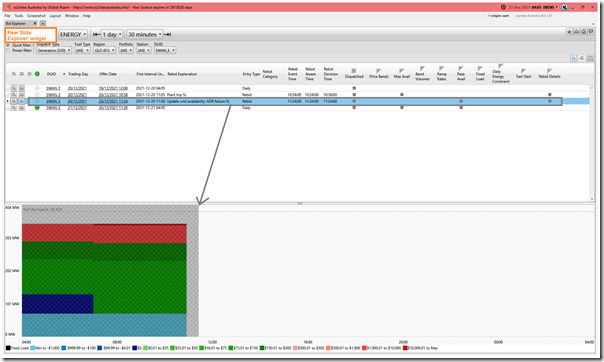This screenshot has height=362, width=604.
Task: Expand the 30 minutes interval dropdown
Action: point(145,35)
